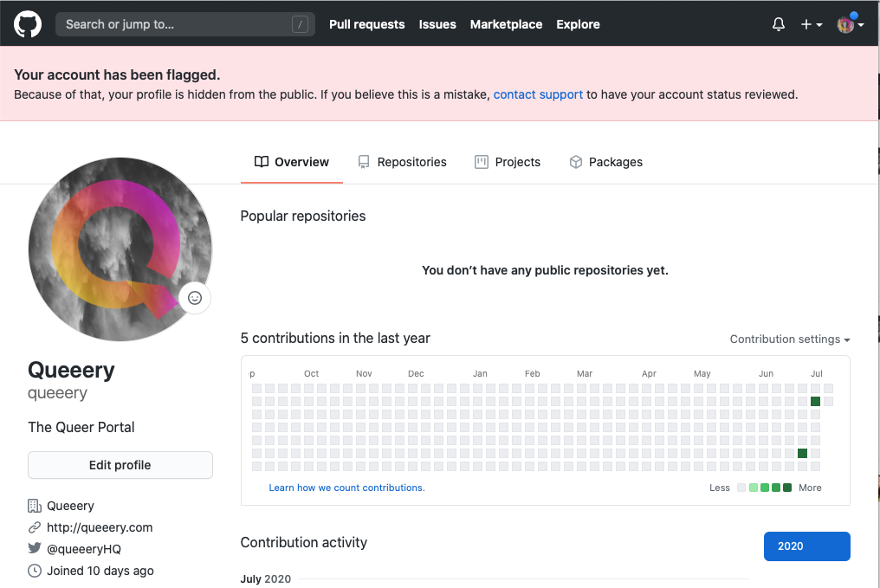Click the dark green late-June contribution square

(x=803, y=454)
